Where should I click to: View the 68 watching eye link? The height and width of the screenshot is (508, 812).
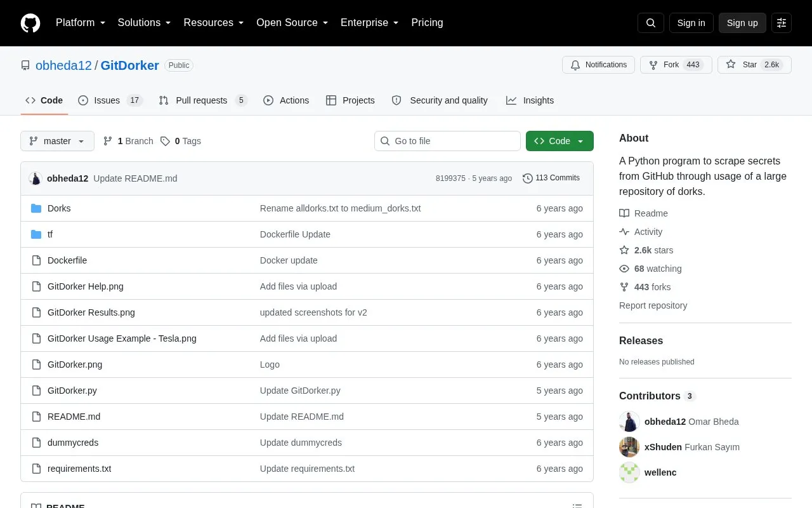coord(650,269)
